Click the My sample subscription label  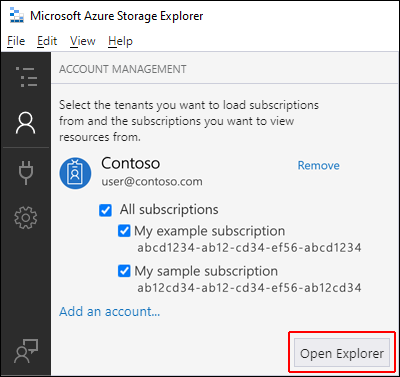click(206, 271)
